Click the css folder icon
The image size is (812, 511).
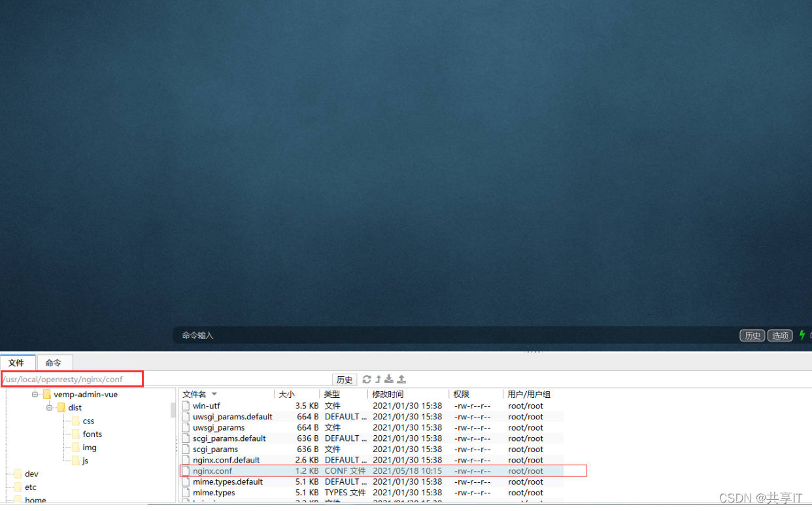76,421
